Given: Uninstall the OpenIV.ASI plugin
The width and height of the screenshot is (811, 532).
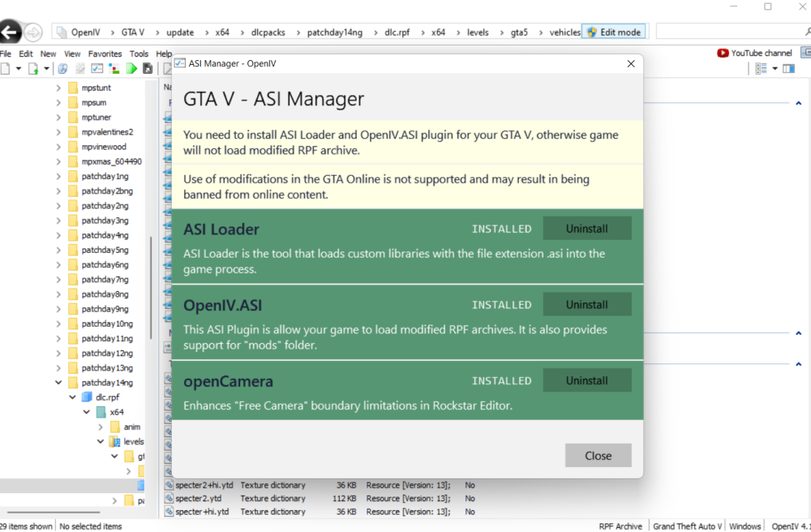Looking at the screenshot, I should pos(587,304).
